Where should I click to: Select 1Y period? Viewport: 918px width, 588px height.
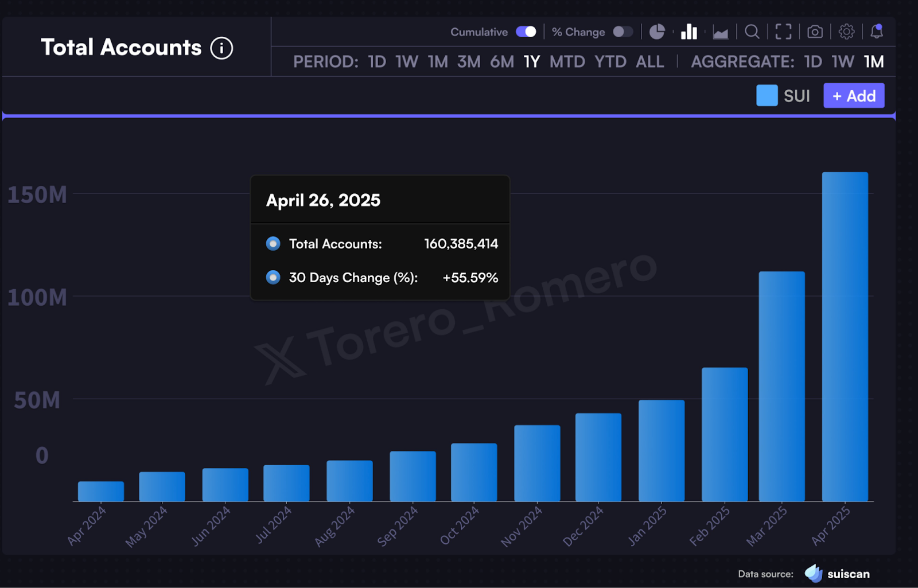click(532, 62)
